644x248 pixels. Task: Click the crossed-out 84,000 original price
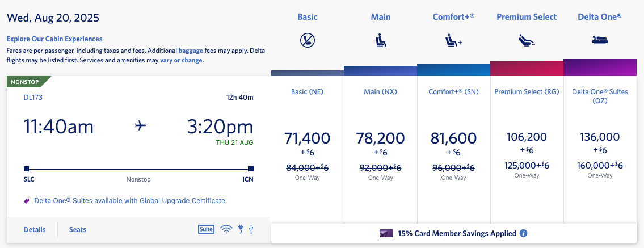click(x=307, y=167)
